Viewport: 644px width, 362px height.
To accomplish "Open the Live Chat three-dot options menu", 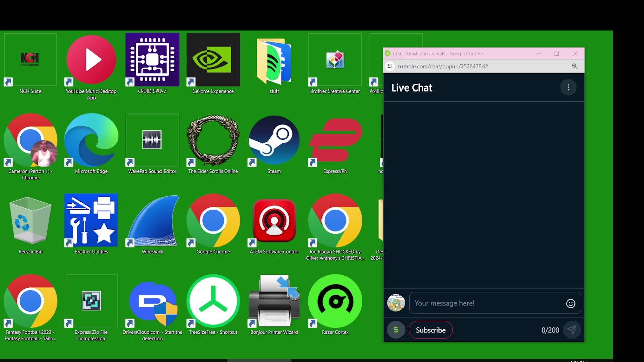I will click(569, 87).
